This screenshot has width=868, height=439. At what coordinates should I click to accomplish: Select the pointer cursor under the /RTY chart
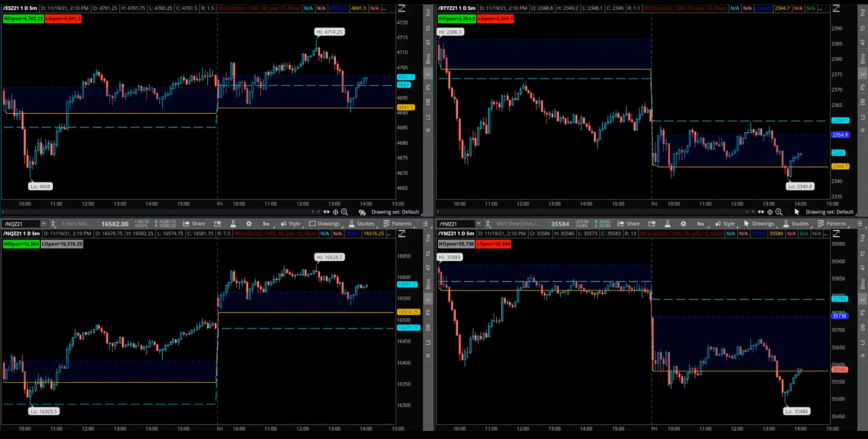click(796, 212)
